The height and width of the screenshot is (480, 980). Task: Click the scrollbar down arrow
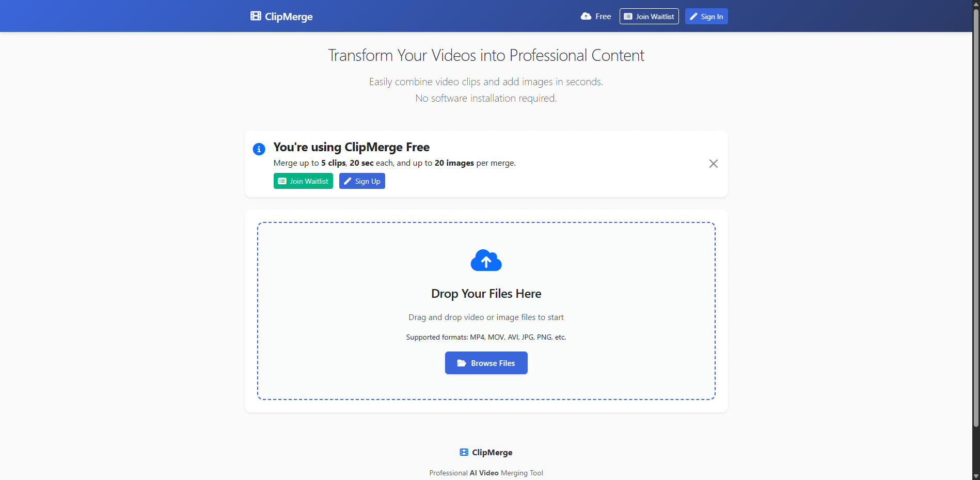[976, 476]
